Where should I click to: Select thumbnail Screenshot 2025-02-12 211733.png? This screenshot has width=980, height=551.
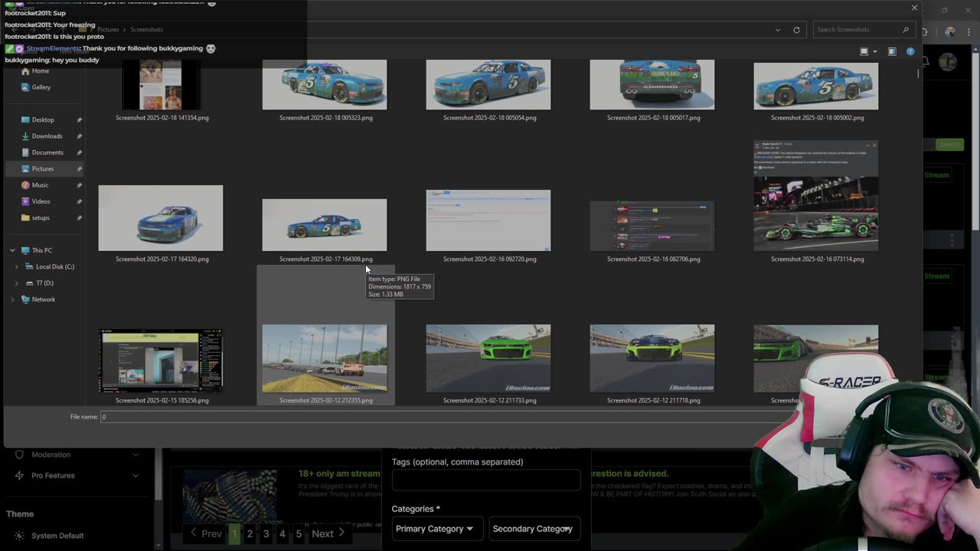click(488, 358)
